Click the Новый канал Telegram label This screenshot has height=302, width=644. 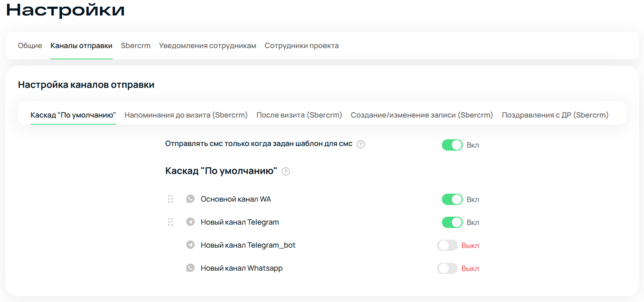click(240, 222)
